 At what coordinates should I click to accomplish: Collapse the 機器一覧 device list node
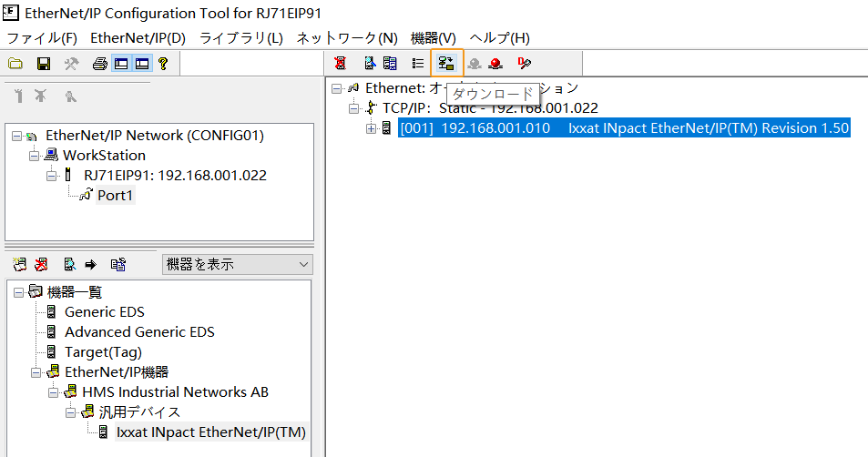[x=18, y=292]
